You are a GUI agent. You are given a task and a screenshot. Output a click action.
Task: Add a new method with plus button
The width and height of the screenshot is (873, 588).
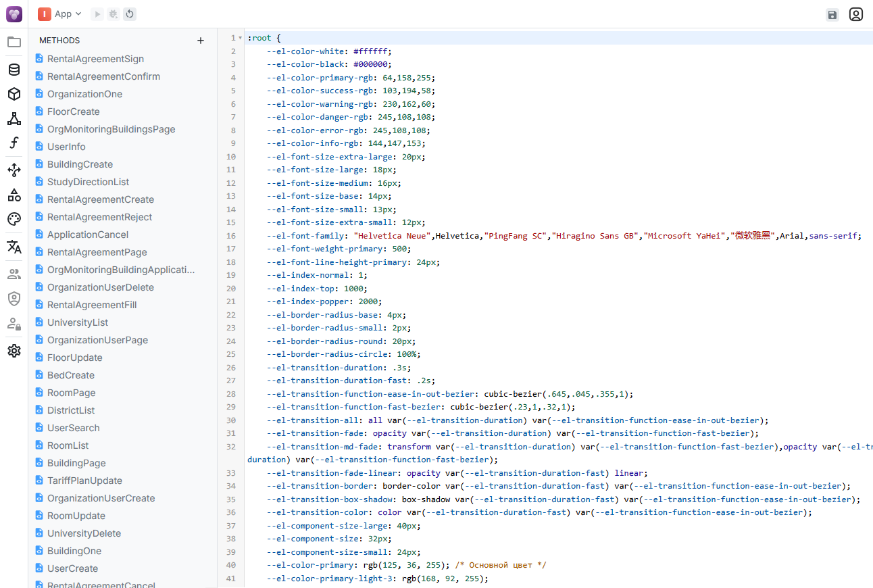coord(200,41)
